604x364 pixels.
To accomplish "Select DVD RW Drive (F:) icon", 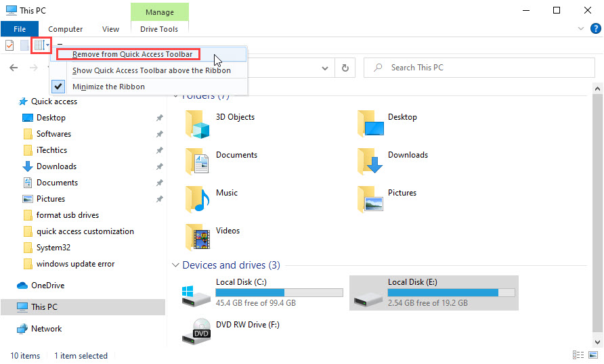I will click(196, 331).
